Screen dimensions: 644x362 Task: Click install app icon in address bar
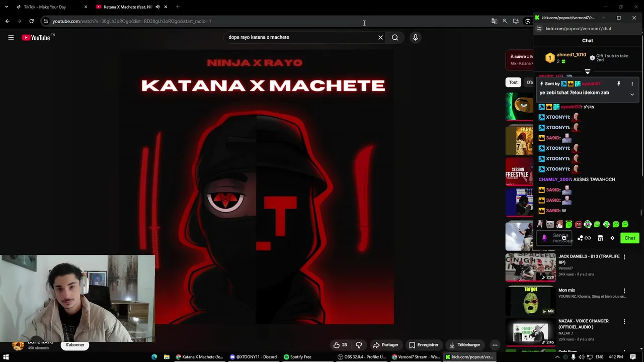516,21
